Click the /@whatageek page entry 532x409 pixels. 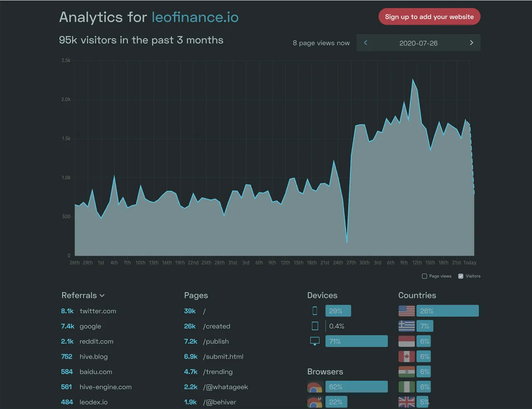click(x=225, y=387)
